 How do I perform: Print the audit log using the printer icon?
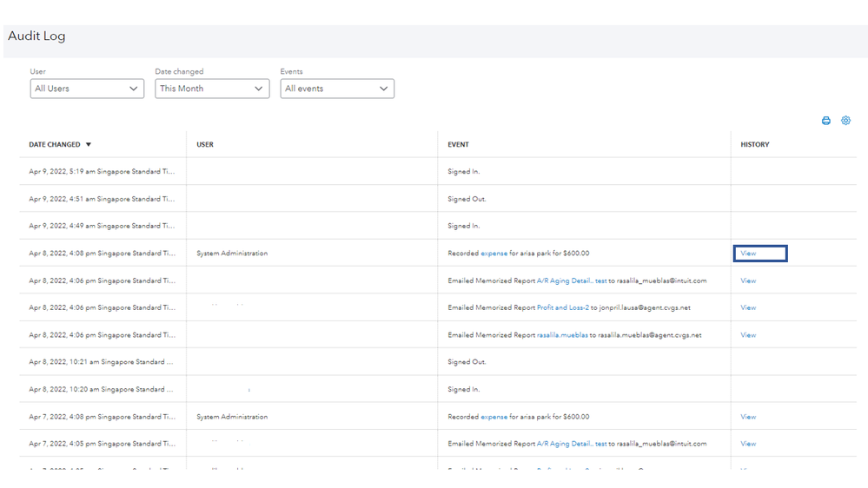pos(825,121)
